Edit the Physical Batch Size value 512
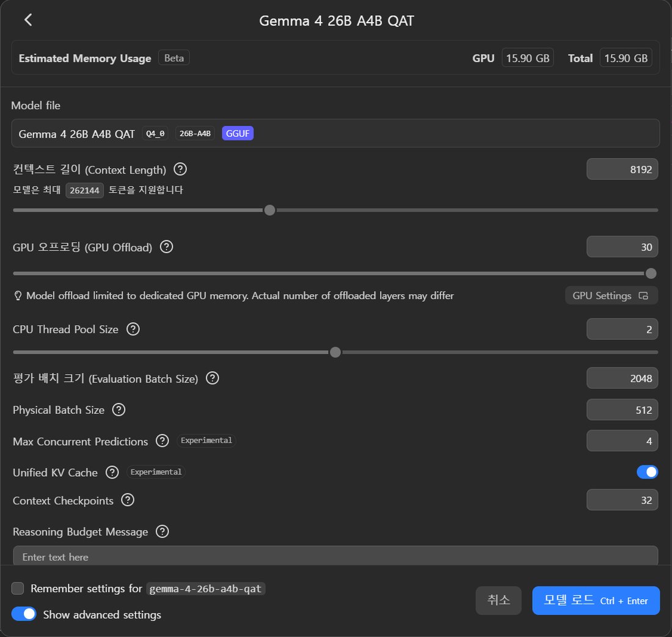This screenshot has width=672, height=637. 622,410
